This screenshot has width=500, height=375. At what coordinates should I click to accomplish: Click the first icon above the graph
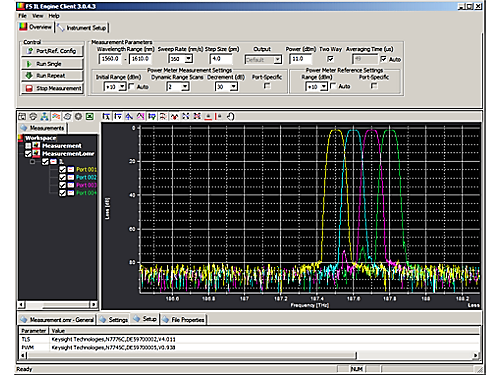click(106, 116)
